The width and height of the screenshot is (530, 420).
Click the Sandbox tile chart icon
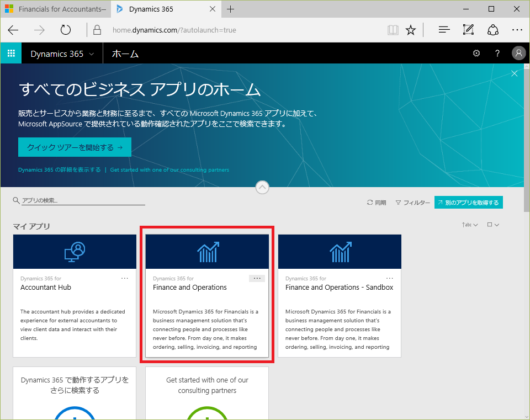click(x=340, y=252)
